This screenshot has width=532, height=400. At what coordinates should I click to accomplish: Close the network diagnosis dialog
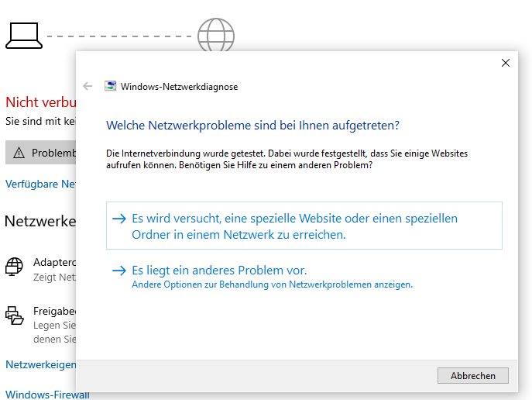(x=506, y=63)
